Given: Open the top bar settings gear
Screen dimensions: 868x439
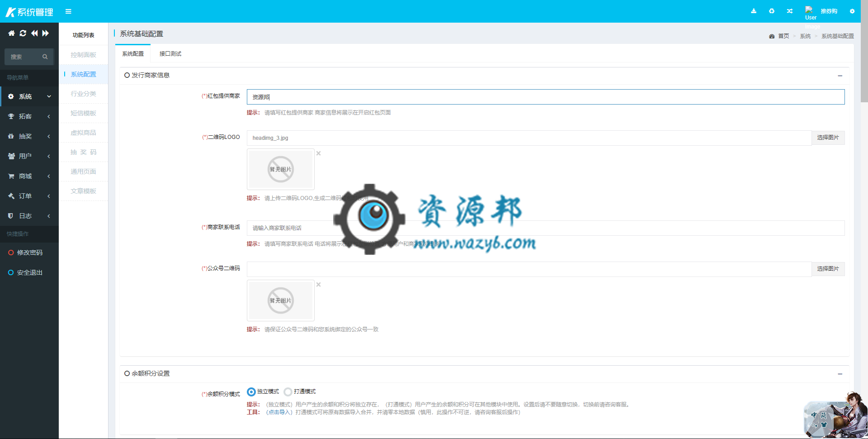Looking at the screenshot, I should tap(852, 11).
